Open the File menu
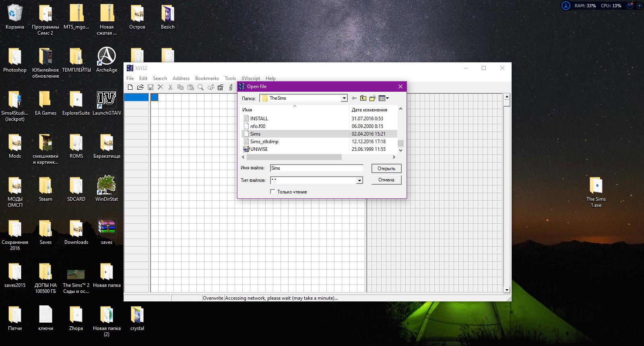Screen dimensions: 644x346 [x=130, y=78]
